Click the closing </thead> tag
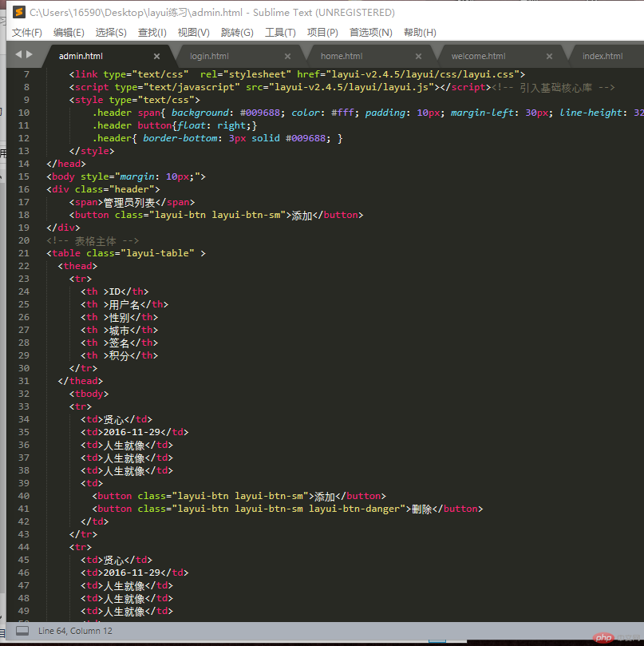Screen dimensions: 644x646 point(81,381)
